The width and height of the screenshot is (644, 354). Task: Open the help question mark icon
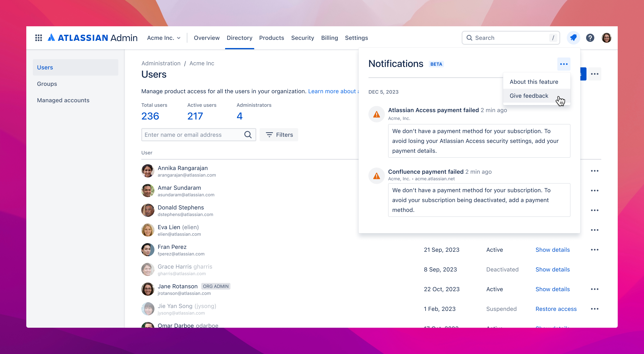pos(590,38)
